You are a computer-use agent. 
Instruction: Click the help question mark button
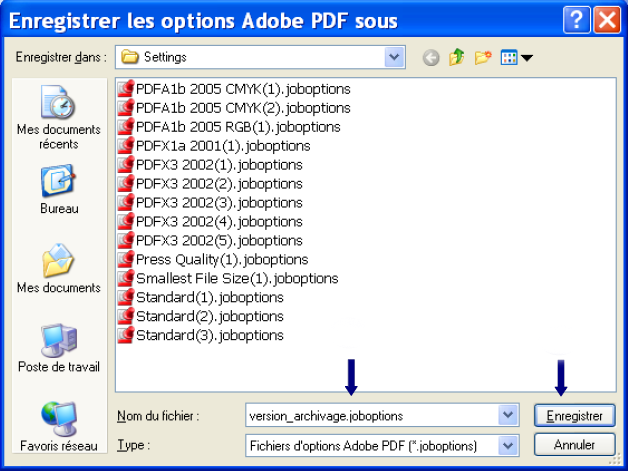pyautogui.click(x=576, y=19)
